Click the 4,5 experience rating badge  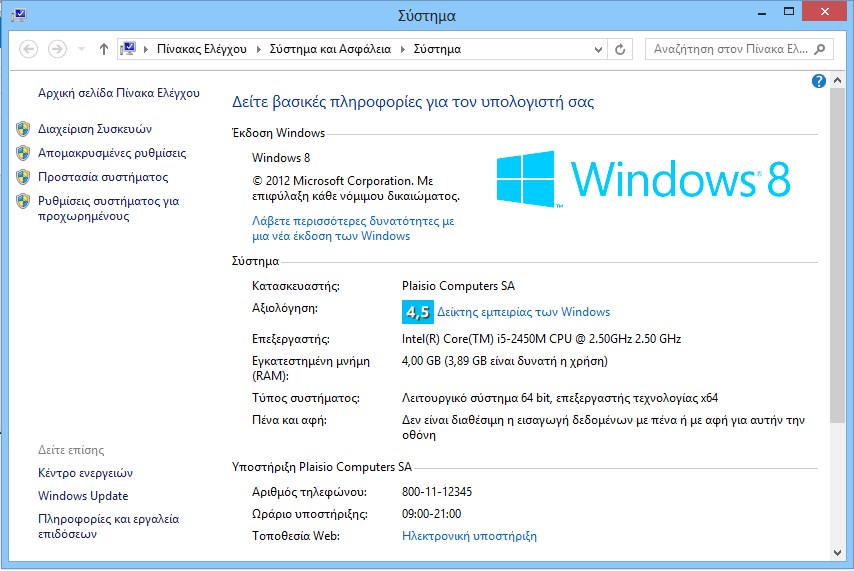(418, 312)
